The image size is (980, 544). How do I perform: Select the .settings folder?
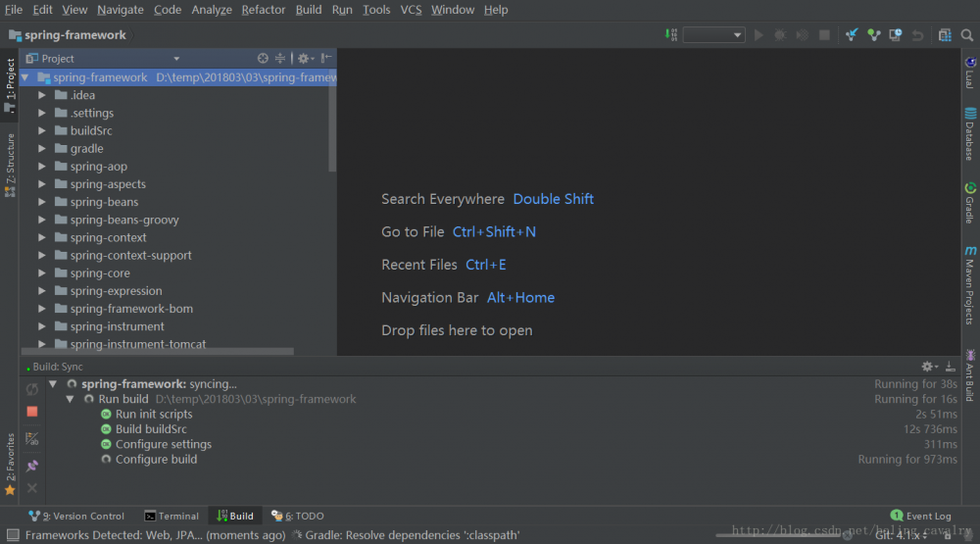pyautogui.click(x=92, y=113)
